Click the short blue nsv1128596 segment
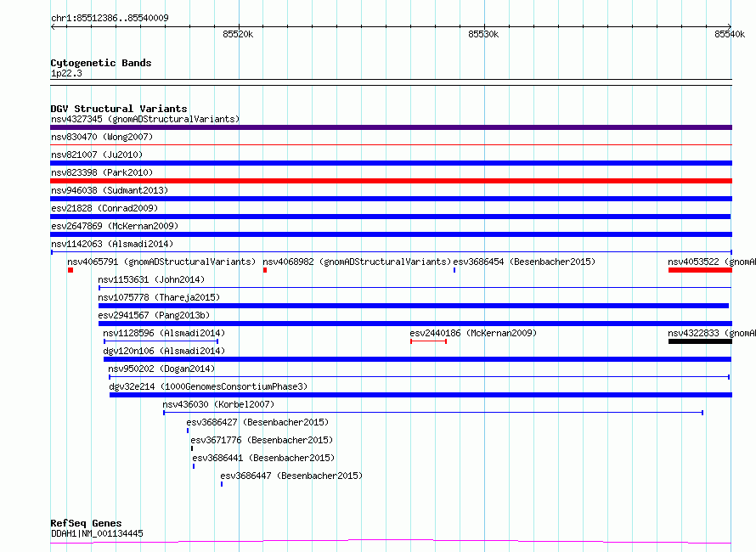This screenshot has width=756, height=552. (161, 341)
